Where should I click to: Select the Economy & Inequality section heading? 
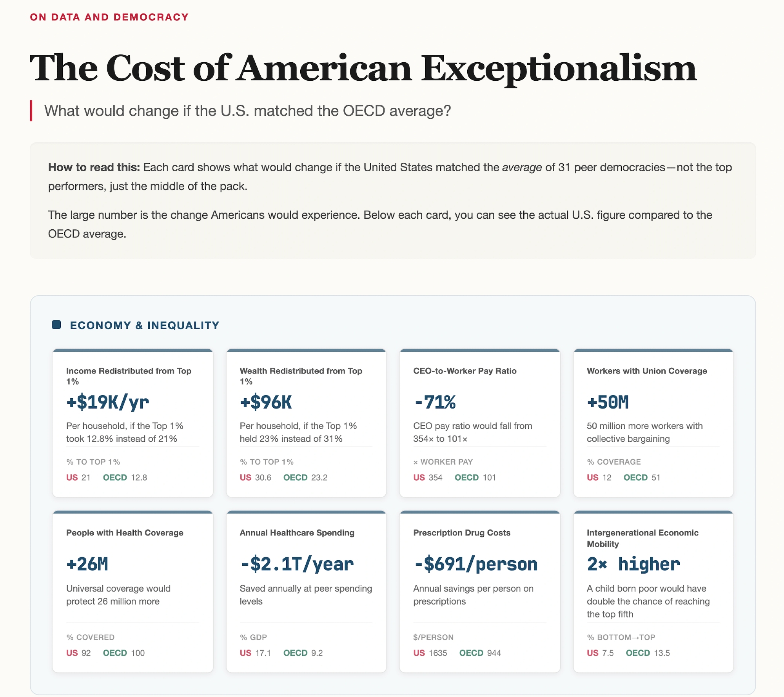coord(144,325)
